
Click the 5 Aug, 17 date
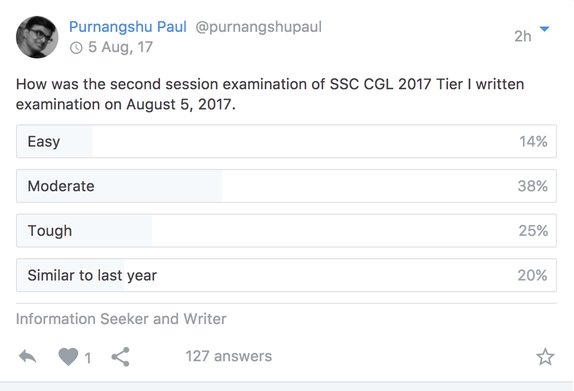point(120,47)
